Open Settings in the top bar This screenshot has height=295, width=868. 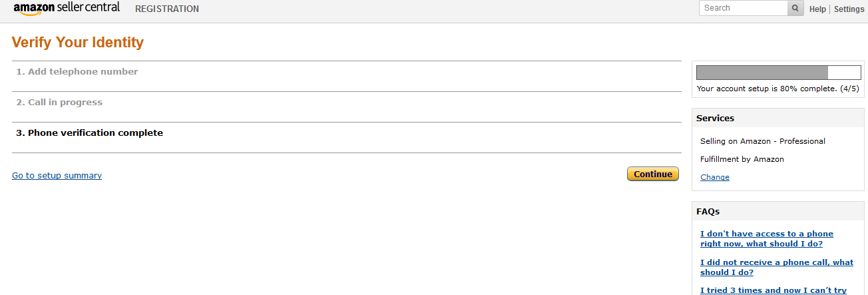click(x=849, y=9)
